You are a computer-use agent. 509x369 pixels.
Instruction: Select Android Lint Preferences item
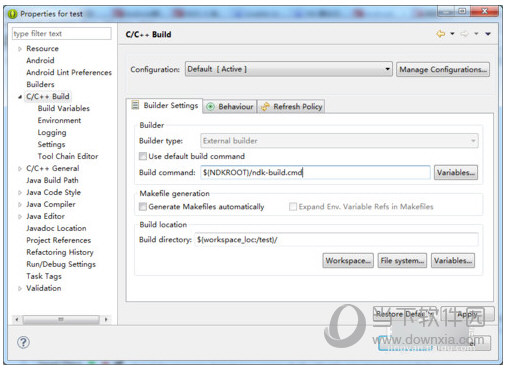coord(69,72)
